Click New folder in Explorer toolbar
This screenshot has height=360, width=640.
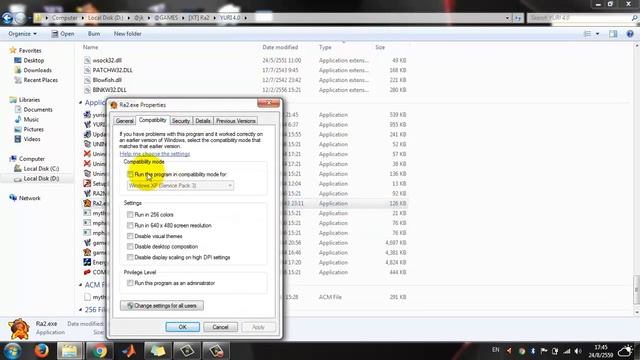pos(127,34)
